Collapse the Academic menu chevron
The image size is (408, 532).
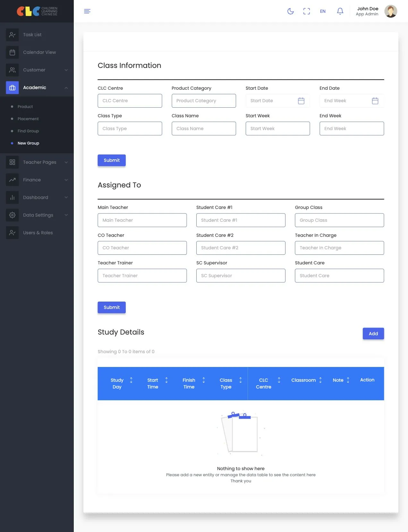pos(66,87)
